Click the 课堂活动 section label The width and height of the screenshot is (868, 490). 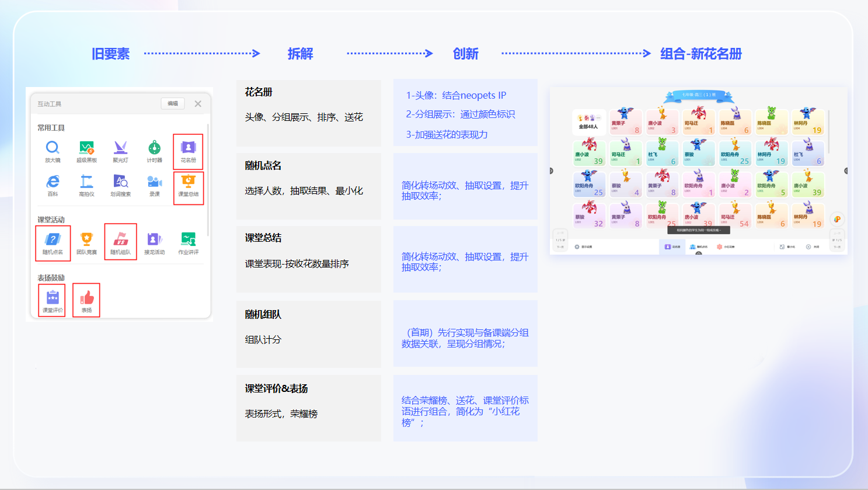point(51,220)
